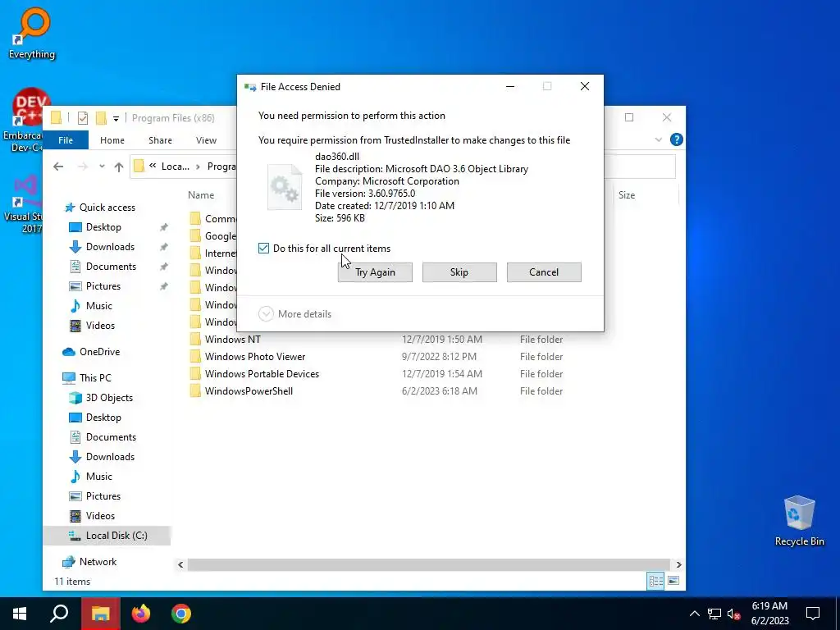Select the Windows Portable Devices folder
This screenshot has width=840, height=630.
click(262, 374)
